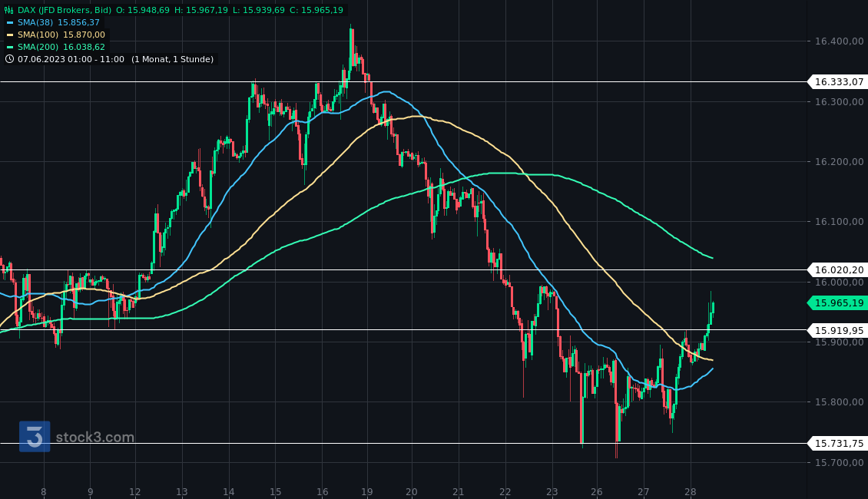Click the support level label 15.731,75
Image resolution: width=868 pixels, height=499 pixels.
[x=839, y=443]
